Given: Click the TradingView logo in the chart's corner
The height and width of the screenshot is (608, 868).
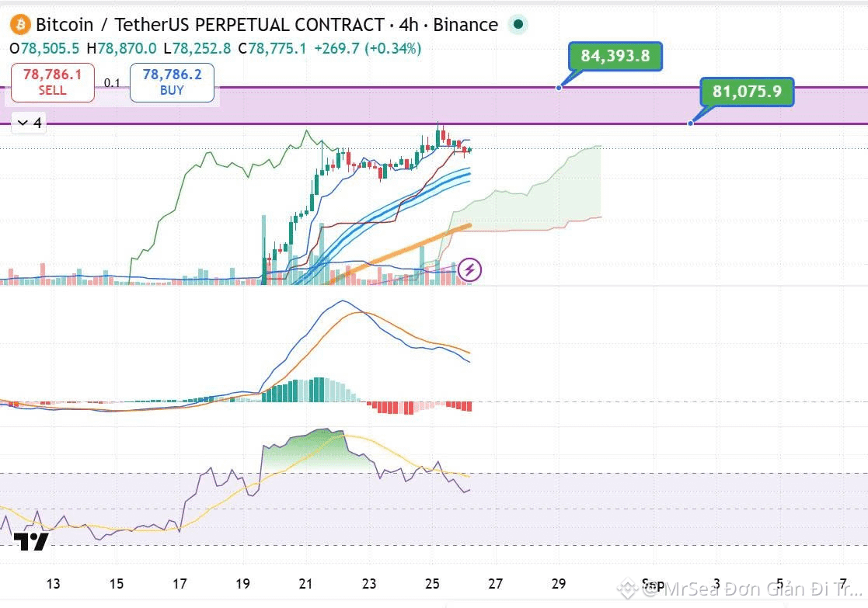Looking at the screenshot, I should (x=31, y=542).
